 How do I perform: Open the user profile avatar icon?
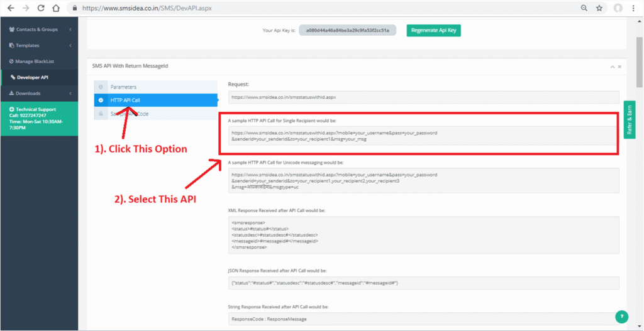click(x=618, y=8)
